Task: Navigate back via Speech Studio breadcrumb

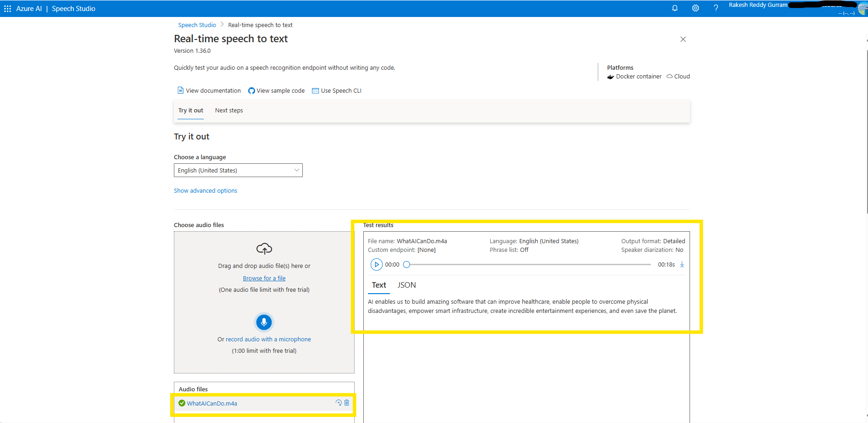Action: click(197, 25)
